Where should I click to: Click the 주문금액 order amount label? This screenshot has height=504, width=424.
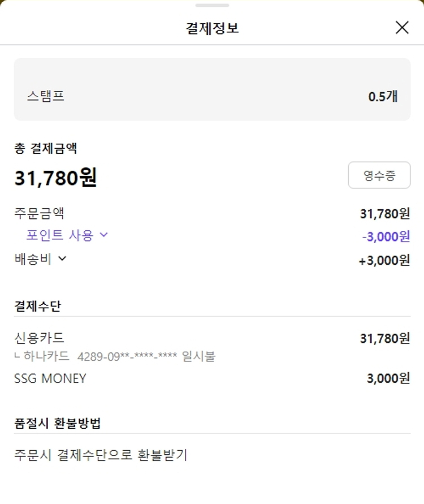coord(39,213)
